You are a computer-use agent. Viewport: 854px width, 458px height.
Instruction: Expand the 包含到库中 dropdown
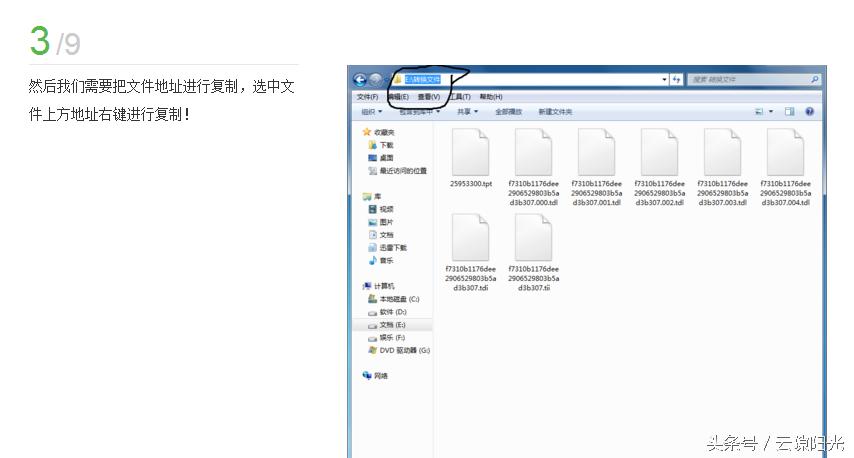click(x=419, y=112)
